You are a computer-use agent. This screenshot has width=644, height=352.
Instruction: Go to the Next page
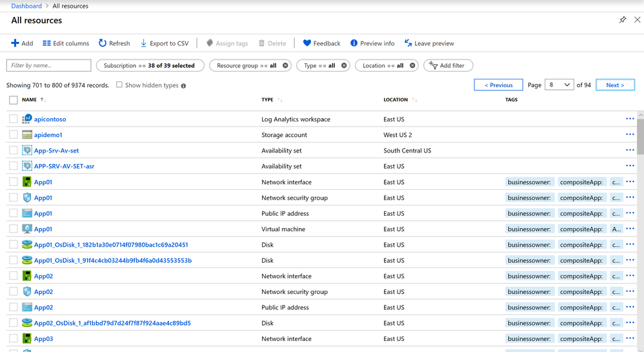coord(615,85)
